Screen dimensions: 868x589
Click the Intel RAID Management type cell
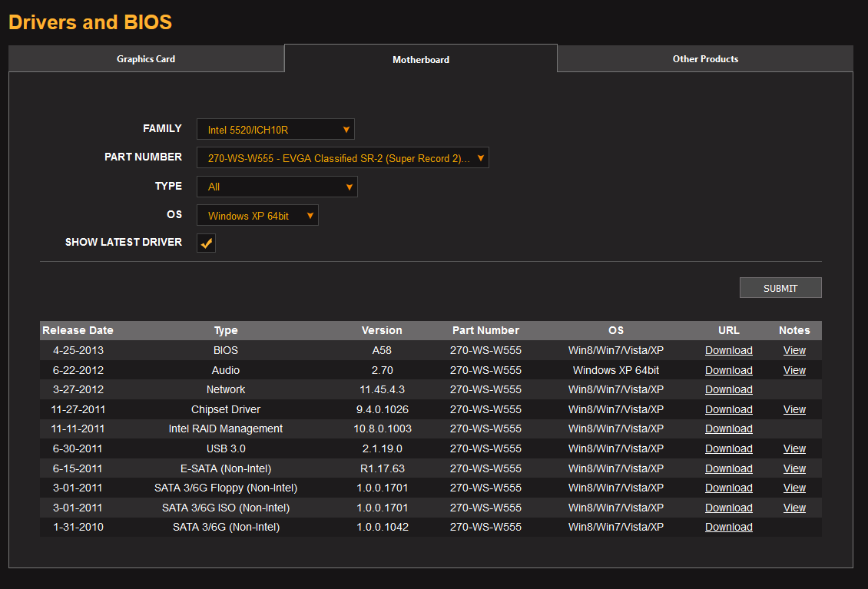pos(226,429)
